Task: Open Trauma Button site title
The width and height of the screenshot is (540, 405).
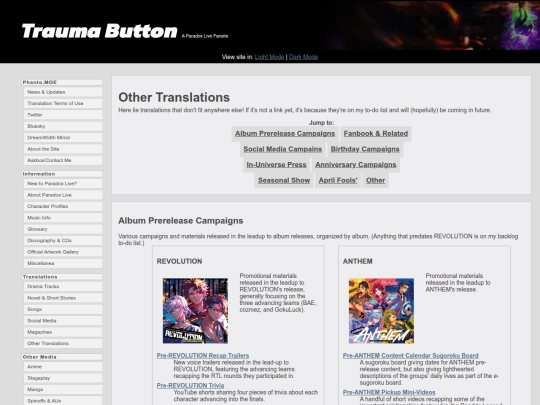Action: point(100,31)
